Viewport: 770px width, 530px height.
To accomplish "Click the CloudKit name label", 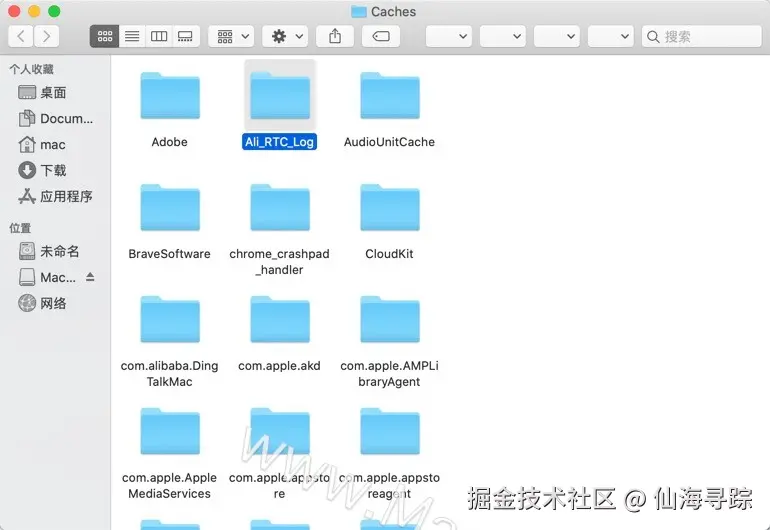I will click(x=389, y=254).
